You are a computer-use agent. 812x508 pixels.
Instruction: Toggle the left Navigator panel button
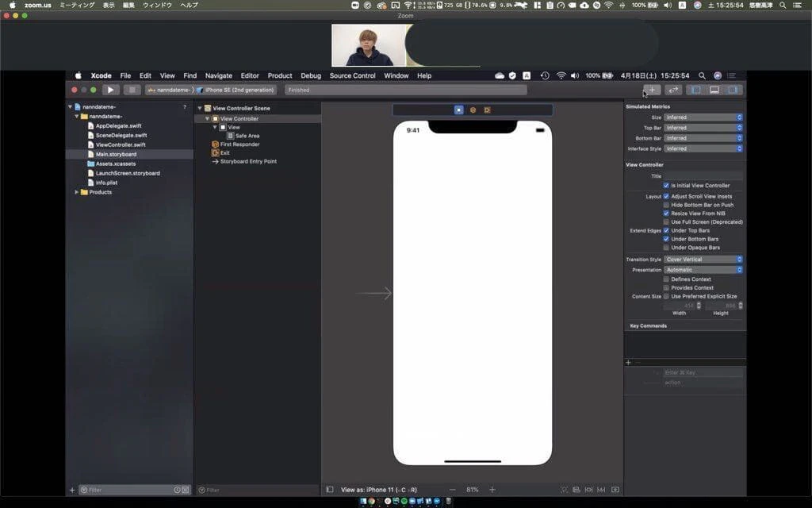point(696,90)
